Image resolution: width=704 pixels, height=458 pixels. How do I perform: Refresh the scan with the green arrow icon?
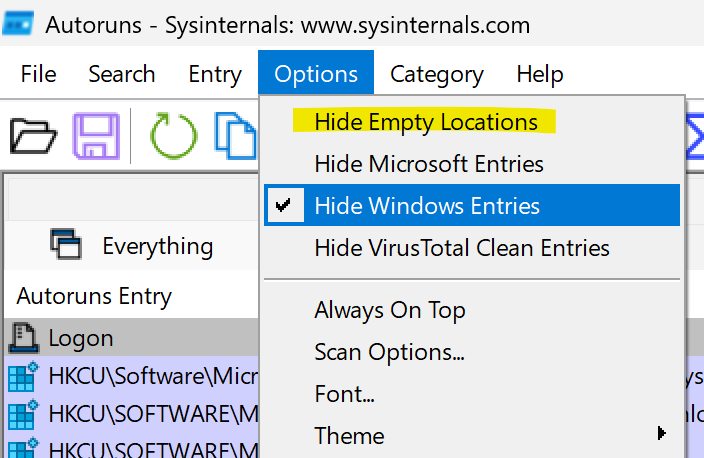(173, 136)
